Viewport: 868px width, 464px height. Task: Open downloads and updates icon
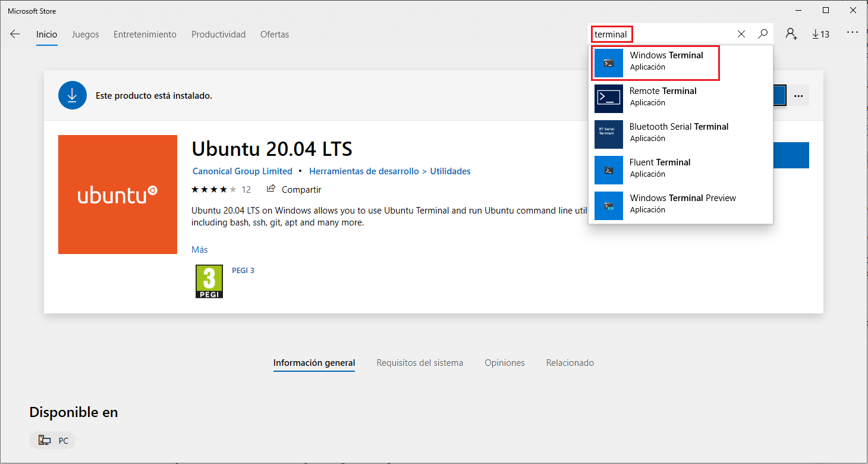pos(820,35)
